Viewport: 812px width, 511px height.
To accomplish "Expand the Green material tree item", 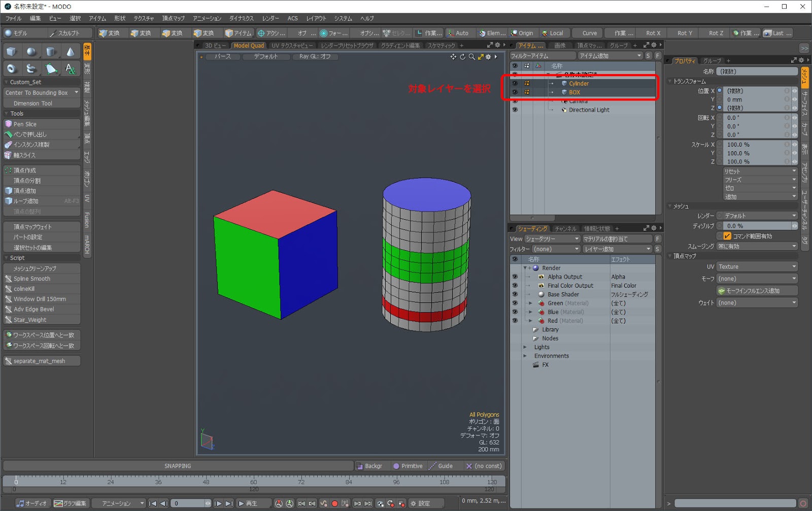I will 530,303.
